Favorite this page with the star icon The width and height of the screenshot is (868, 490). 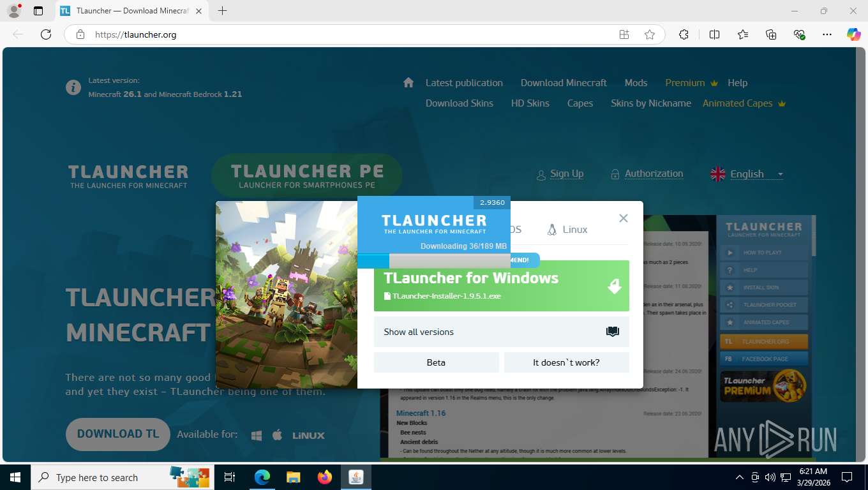coord(650,34)
